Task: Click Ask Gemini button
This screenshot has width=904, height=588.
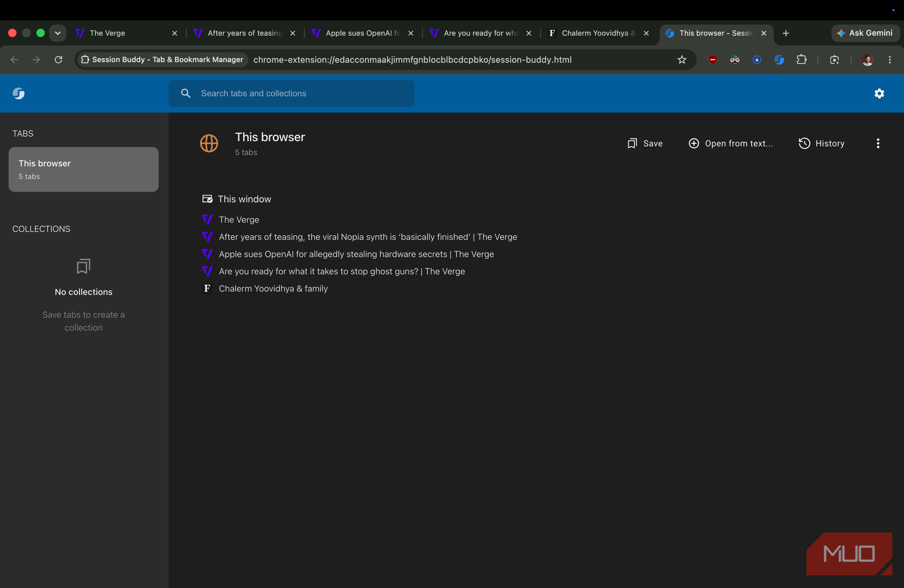Action: 865,33
